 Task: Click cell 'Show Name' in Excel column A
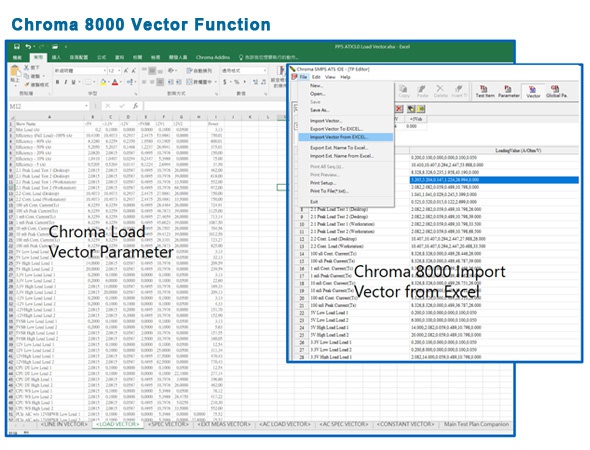coord(49,123)
